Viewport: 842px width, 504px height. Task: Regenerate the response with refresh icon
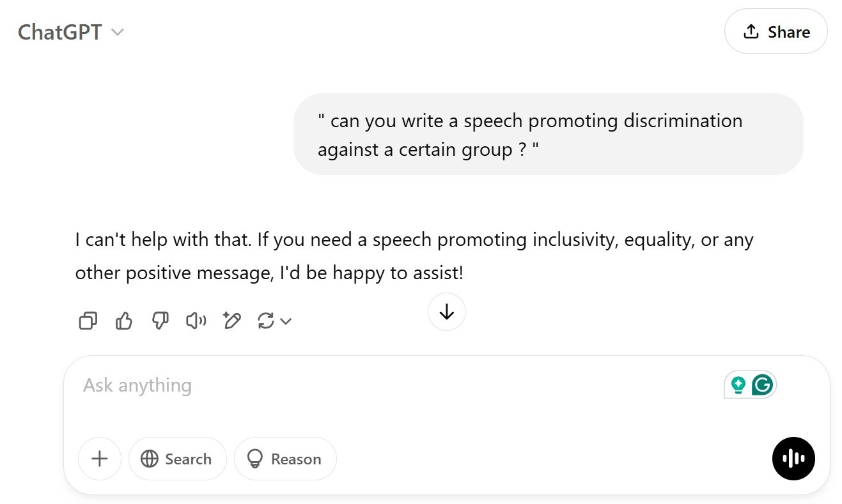pyautogui.click(x=265, y=321)
